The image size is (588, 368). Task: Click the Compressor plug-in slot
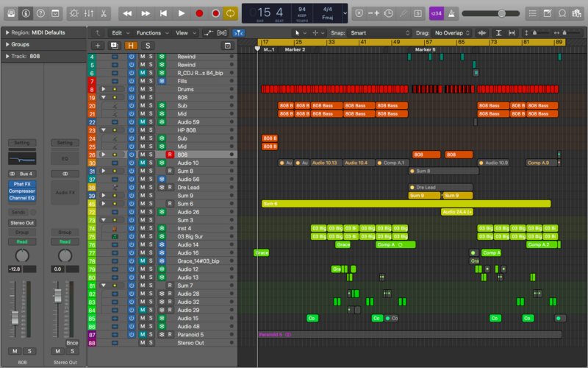click(22, 191)
